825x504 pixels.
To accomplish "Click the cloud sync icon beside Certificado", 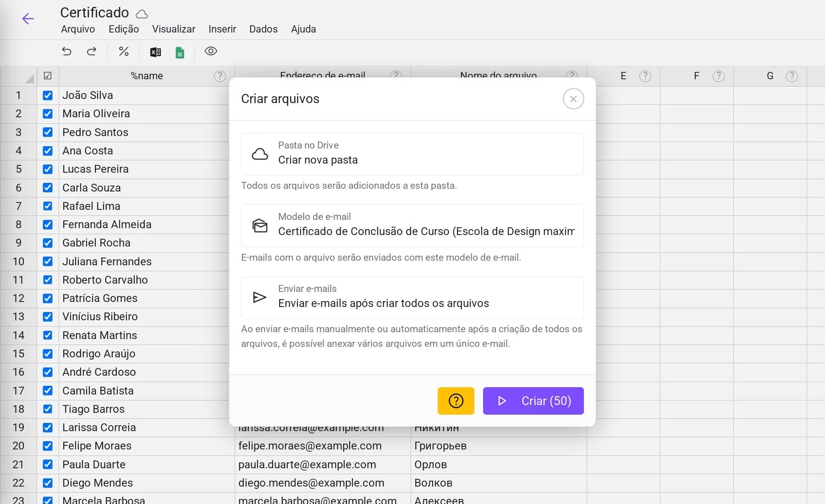I will coord(142,14).
